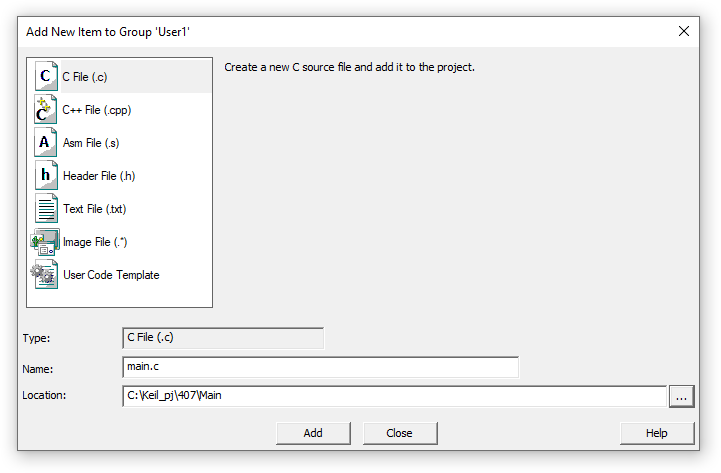Click the Add button
The image size is (721, 473).
coord(313,433)
